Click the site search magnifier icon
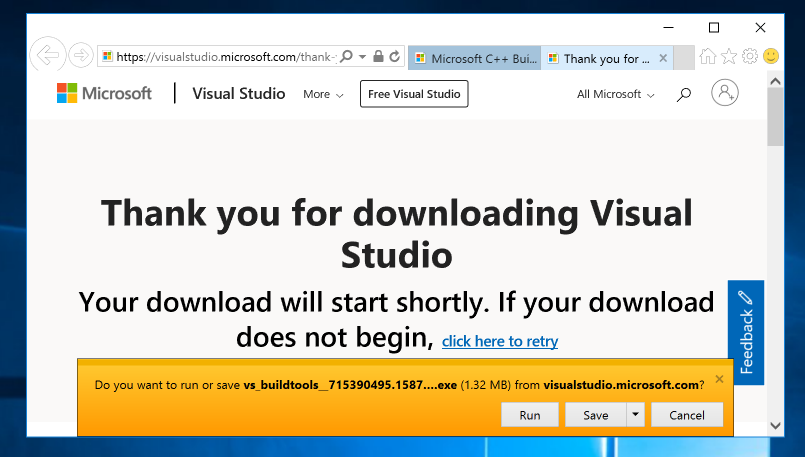Image resolution: width=805 pixels, height=457 pixels. click(x=684, y=94)
